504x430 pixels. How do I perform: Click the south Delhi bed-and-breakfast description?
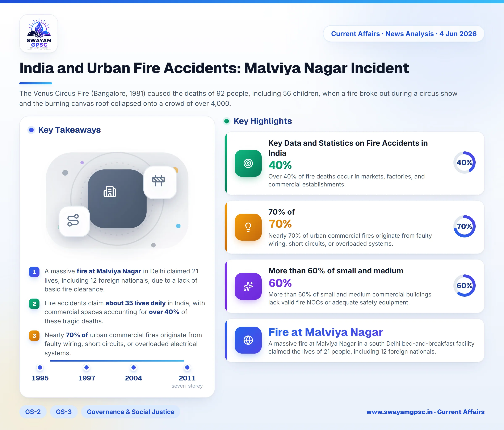[371, 347]
